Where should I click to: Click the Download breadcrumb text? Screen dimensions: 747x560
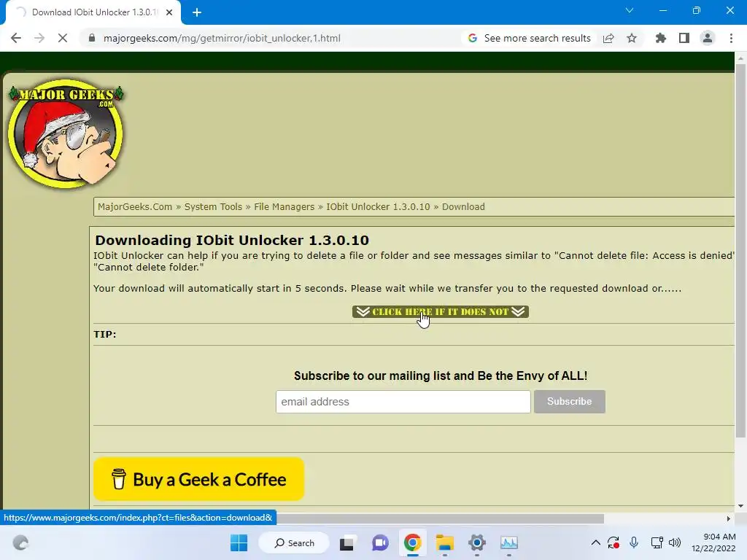(463, 206)
